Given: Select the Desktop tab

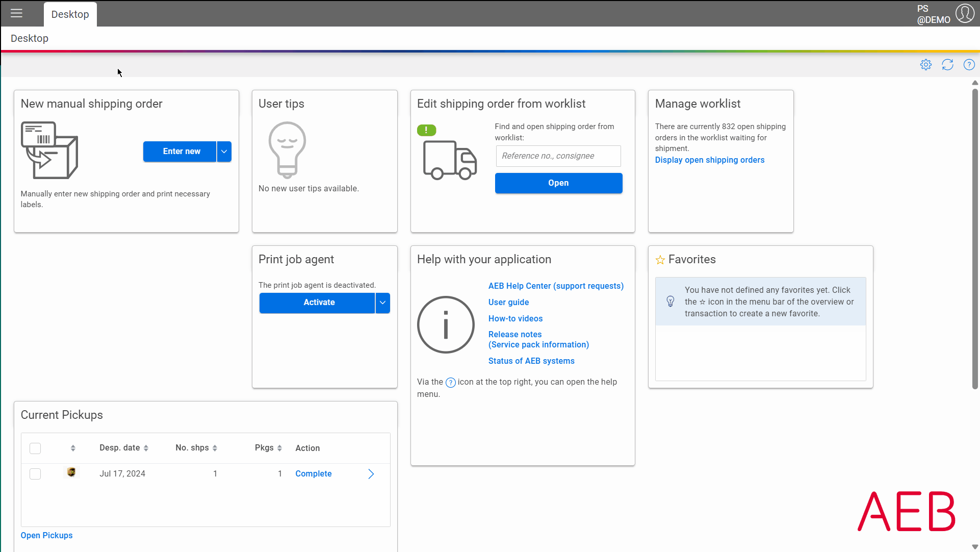Looking at the screenshot, I should click(x=70, y=14).
